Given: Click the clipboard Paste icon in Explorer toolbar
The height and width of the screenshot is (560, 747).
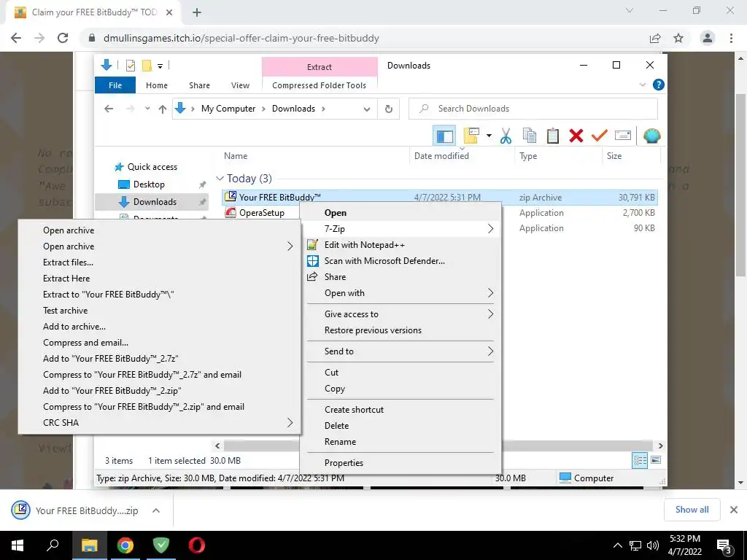Looking at the screenshot, I should 553,136.
